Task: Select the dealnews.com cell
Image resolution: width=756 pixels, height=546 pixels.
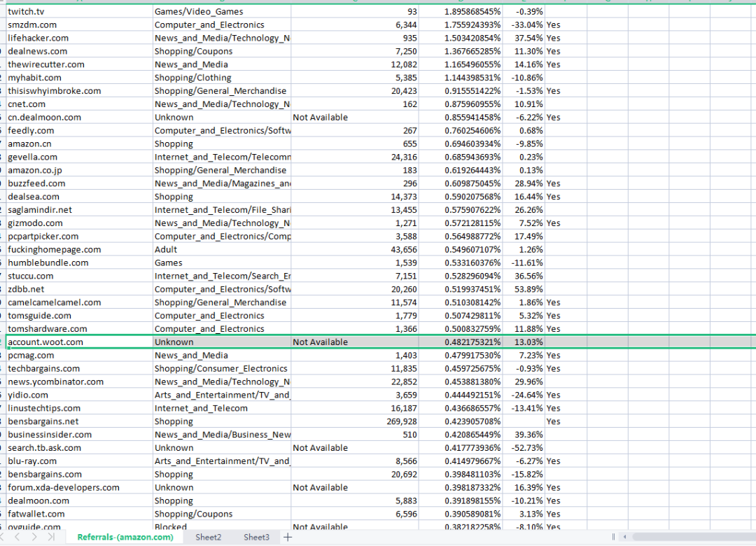Action: pyautogui.click(x=80, y=51)
